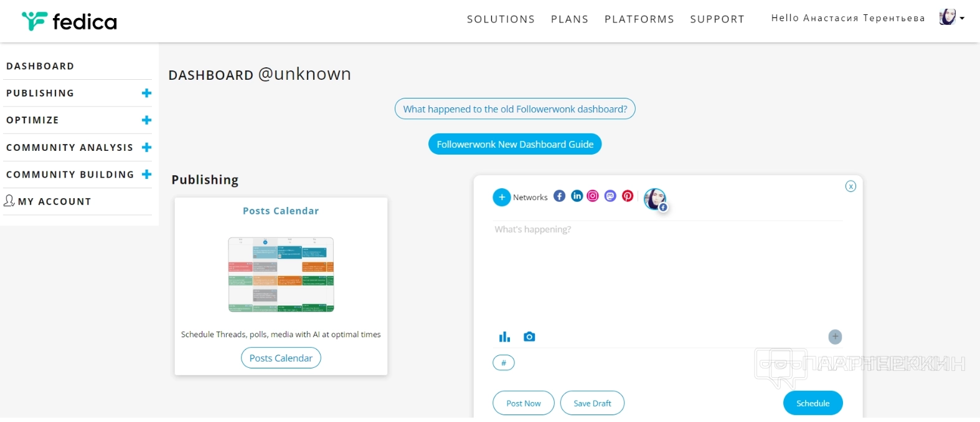Select the Instagram network icon
Image resolution: width=980 pixels, height=422 pixels.
(593, 196)
